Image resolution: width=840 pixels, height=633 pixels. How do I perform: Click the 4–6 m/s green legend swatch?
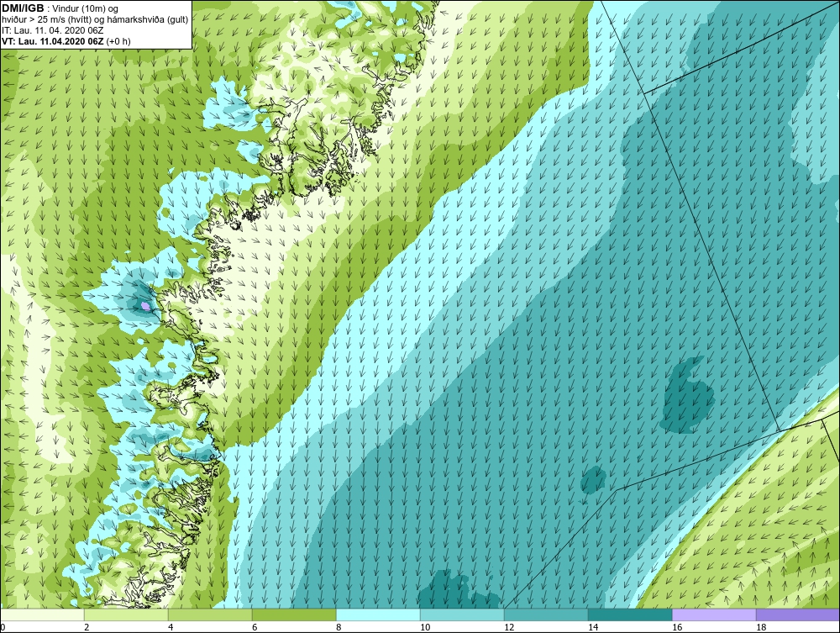210,615
